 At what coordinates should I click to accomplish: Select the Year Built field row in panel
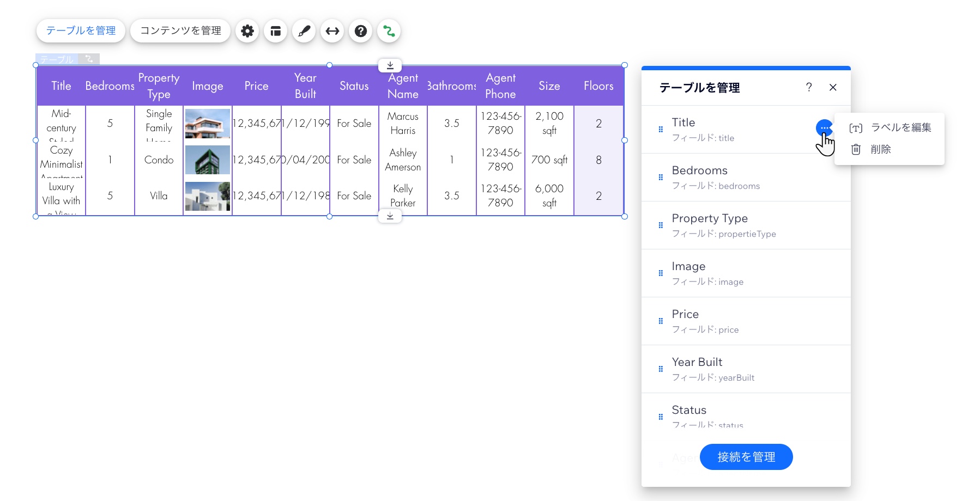click(x=746, y=369)
